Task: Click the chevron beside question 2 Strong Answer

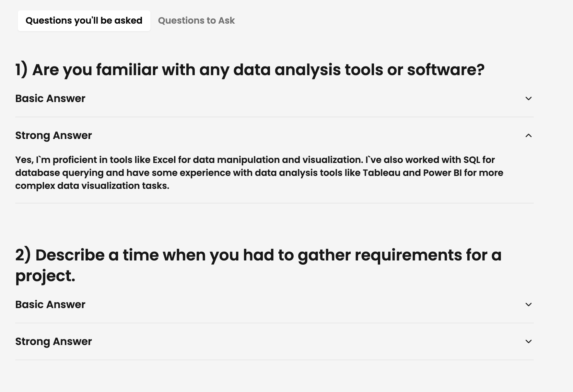Action: pyautogui.click(x=528, y=341)
